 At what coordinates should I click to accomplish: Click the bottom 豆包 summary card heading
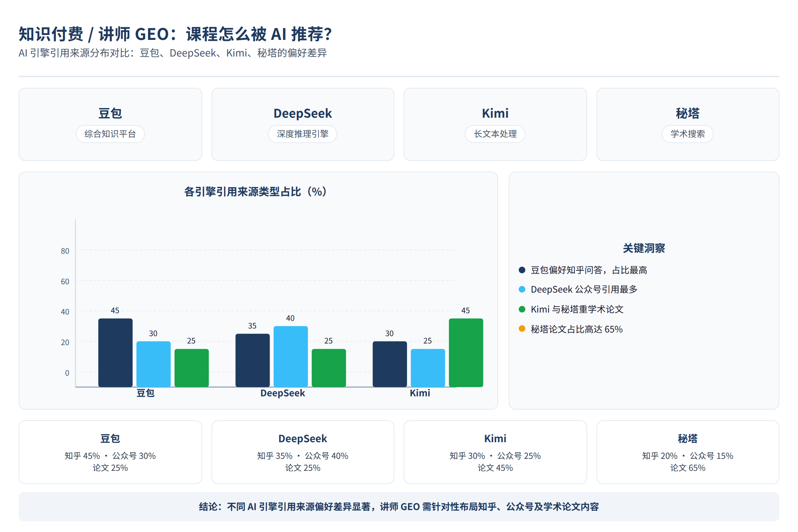[x=110, y=438]
